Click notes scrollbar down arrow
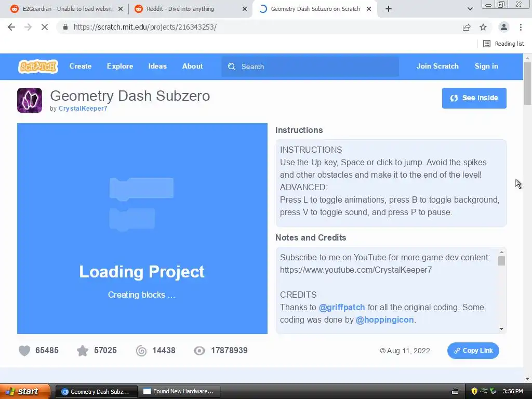The width and height of the screenshot is (532, 399). pyautogui.click(x=501, y=329)
